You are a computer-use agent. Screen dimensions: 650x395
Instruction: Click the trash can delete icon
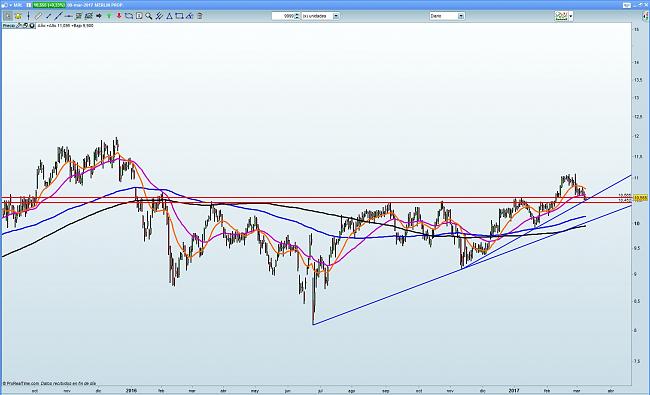point(199,16)
